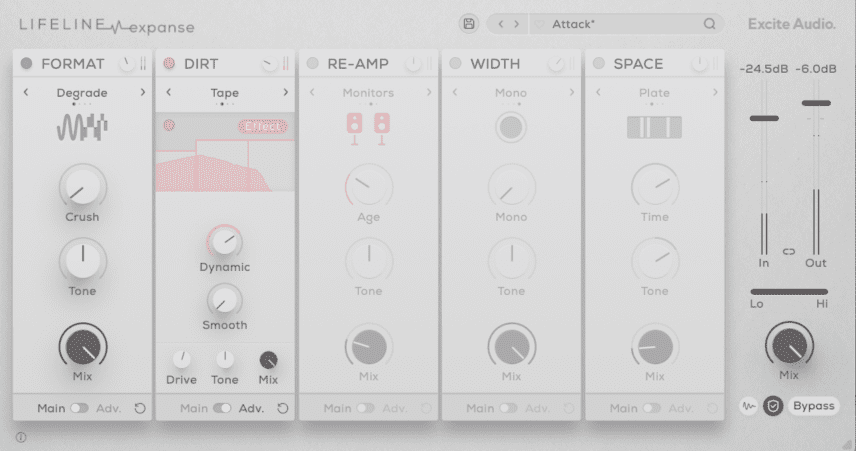The image size is (856, 451).
Task: Load the next preset with the right arrow
Action: coord(516,24)
